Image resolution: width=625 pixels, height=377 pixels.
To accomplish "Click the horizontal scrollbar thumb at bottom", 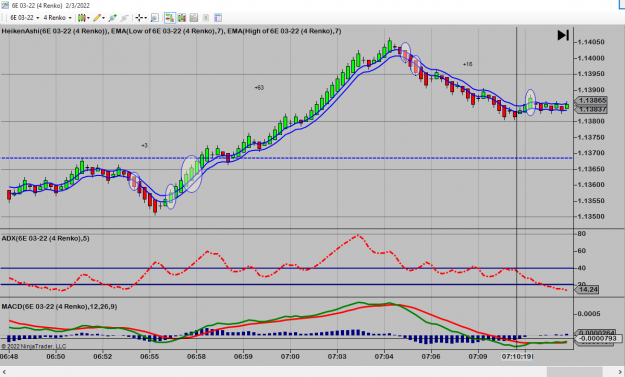I will (574, 372).
